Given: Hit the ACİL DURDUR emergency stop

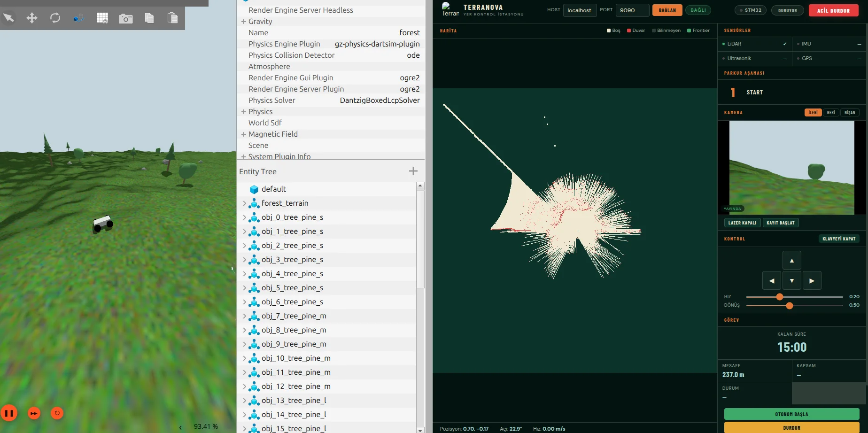Looking at the screenshot, I should pos(834,11).
